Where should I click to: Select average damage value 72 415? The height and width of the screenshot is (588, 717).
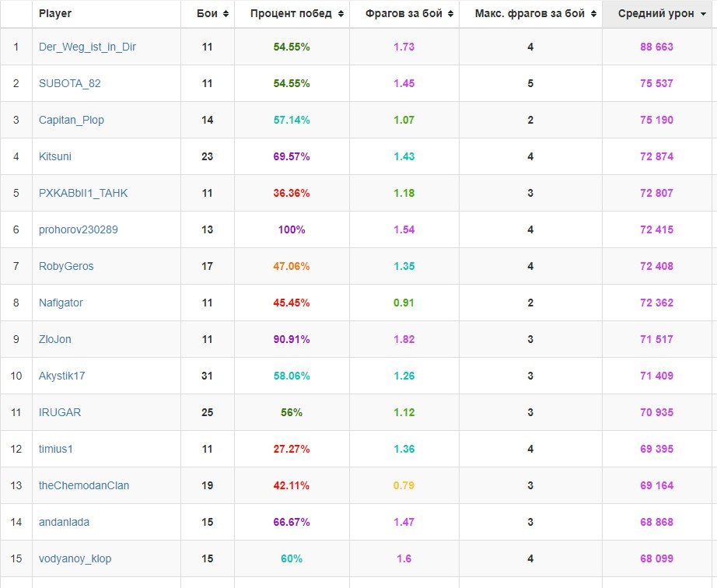pos(656,230)
